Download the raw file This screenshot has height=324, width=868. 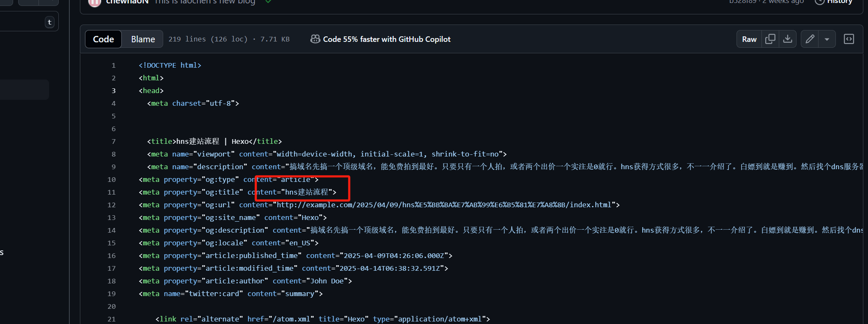pyautogui.click(x=788, y=39)
